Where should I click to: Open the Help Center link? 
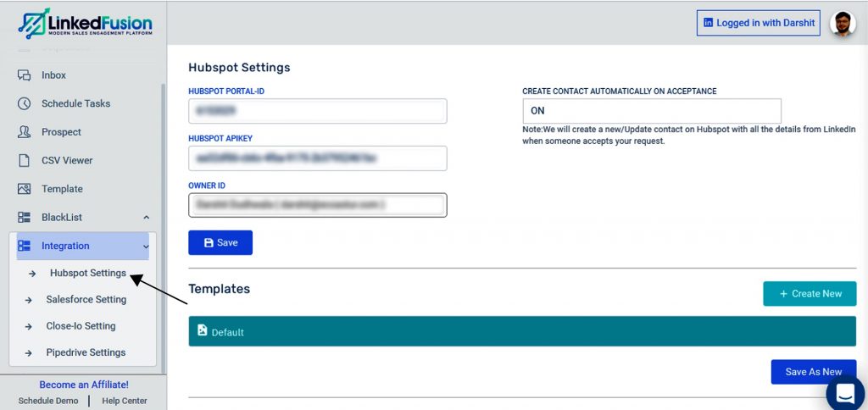[x=124, y=401]
